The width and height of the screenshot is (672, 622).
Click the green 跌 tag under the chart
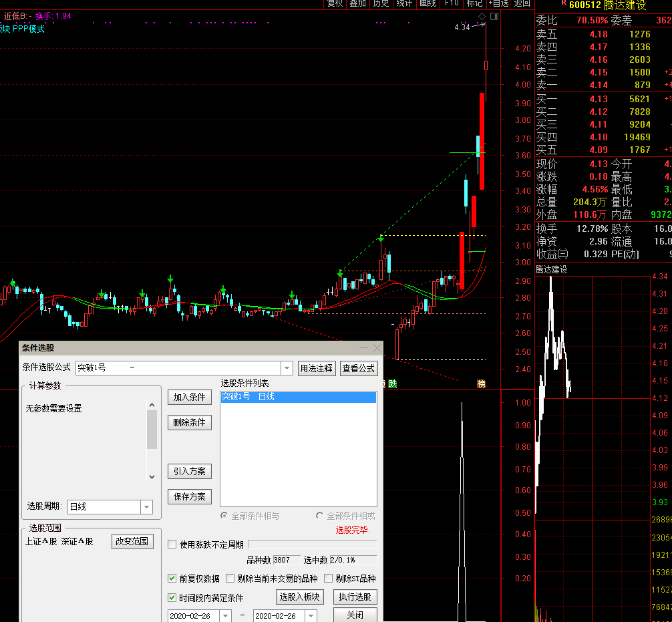point(393,383)
